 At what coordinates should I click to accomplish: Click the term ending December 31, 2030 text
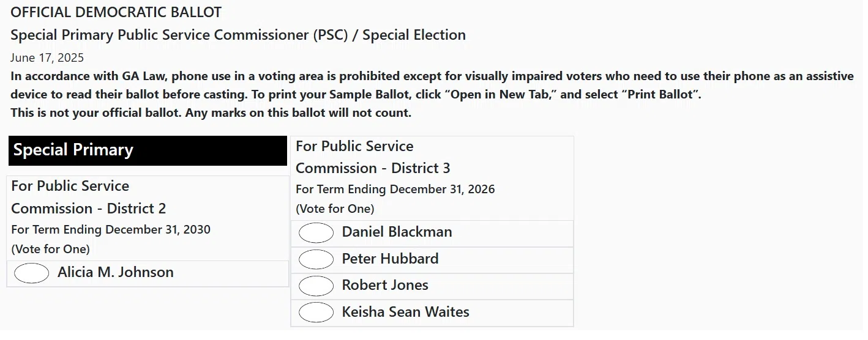coord(111,230)
